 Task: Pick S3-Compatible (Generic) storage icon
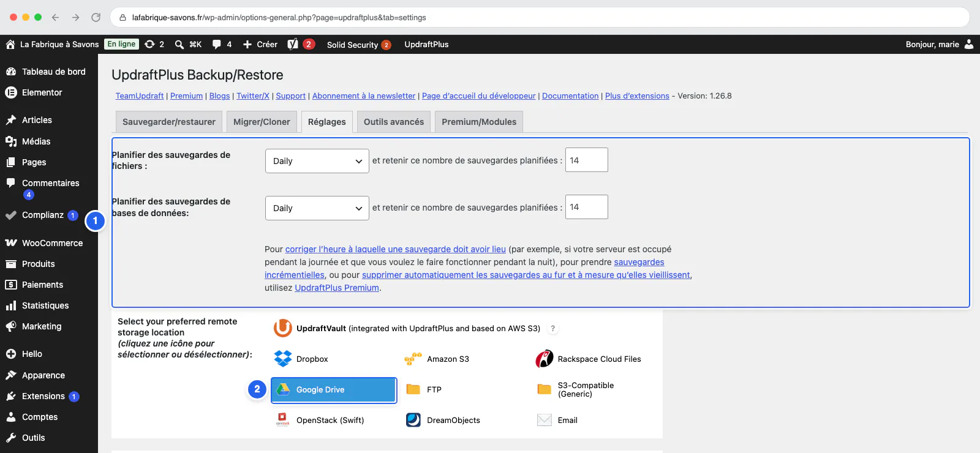click(545, 389)
